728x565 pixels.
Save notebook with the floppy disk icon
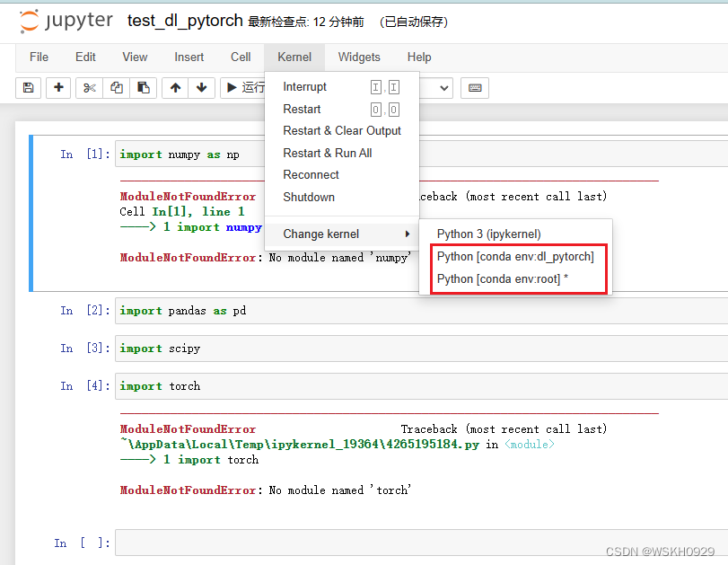[x=29, y=87]
